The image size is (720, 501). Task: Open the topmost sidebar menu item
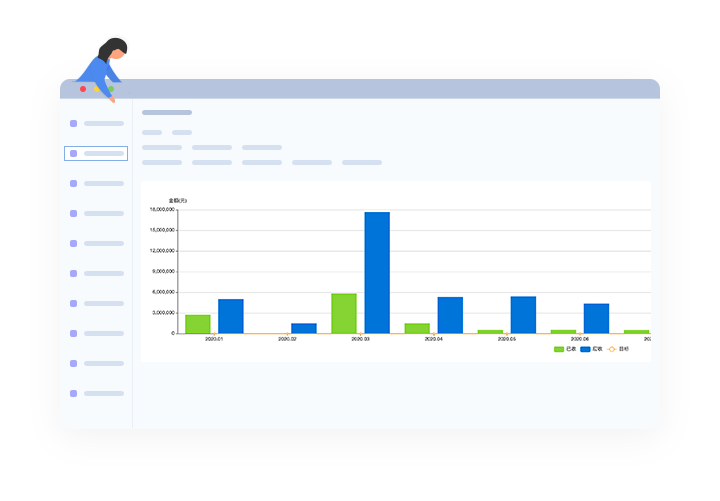[97, 124]
